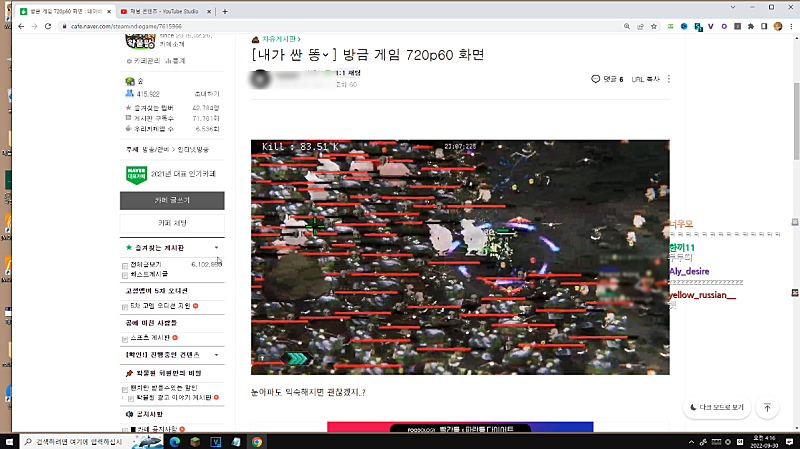
Task: Open the Windows Start menu
Action: click(x=9, y=442)
